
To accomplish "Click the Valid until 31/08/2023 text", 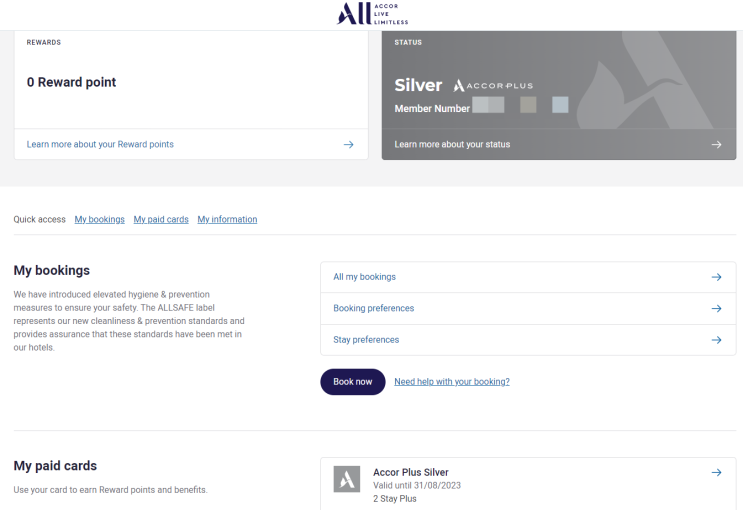I will pyautogui.click(x=417, y=485).
